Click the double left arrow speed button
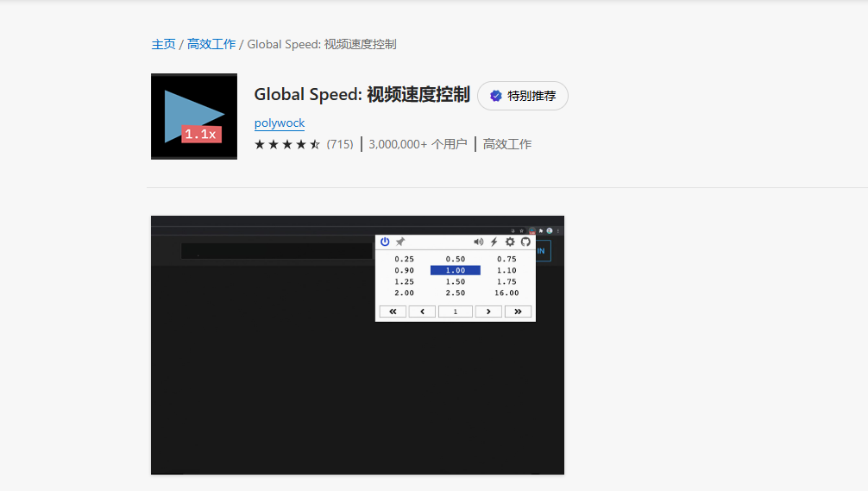This screenshot has height=491, width=868. pos(393,312)
